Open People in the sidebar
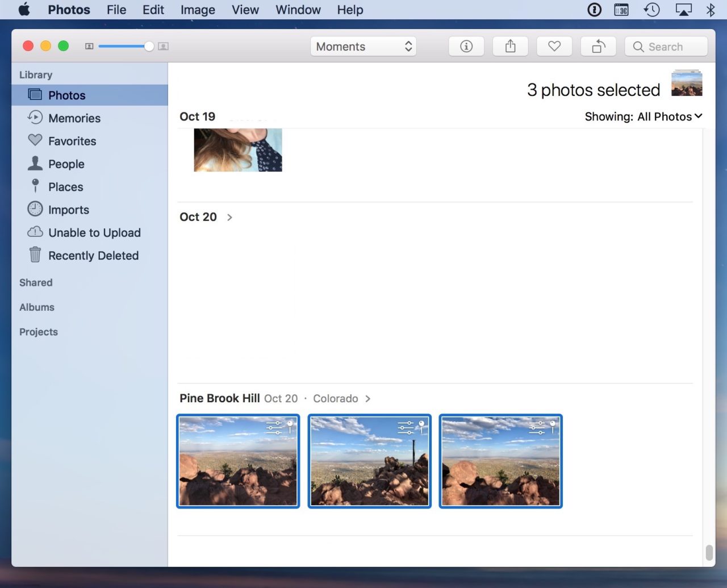This screenshot has width=727, height=588. [90, 164]
